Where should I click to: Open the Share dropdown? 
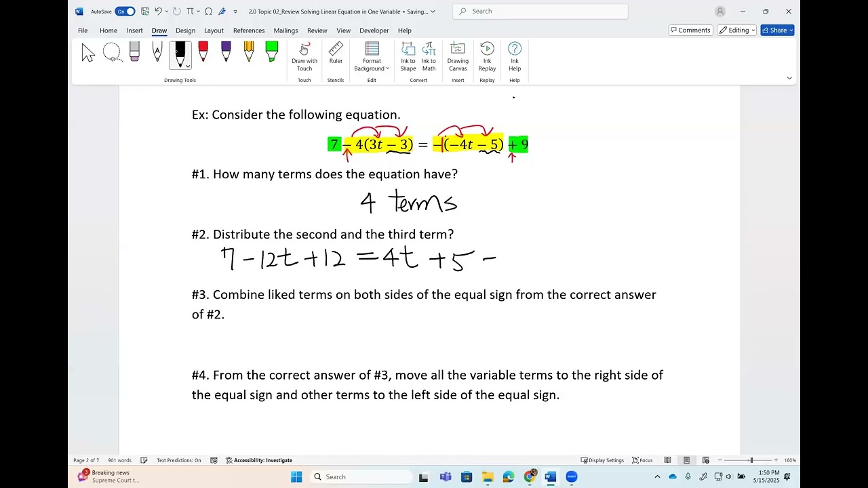[x=777, y=30]
